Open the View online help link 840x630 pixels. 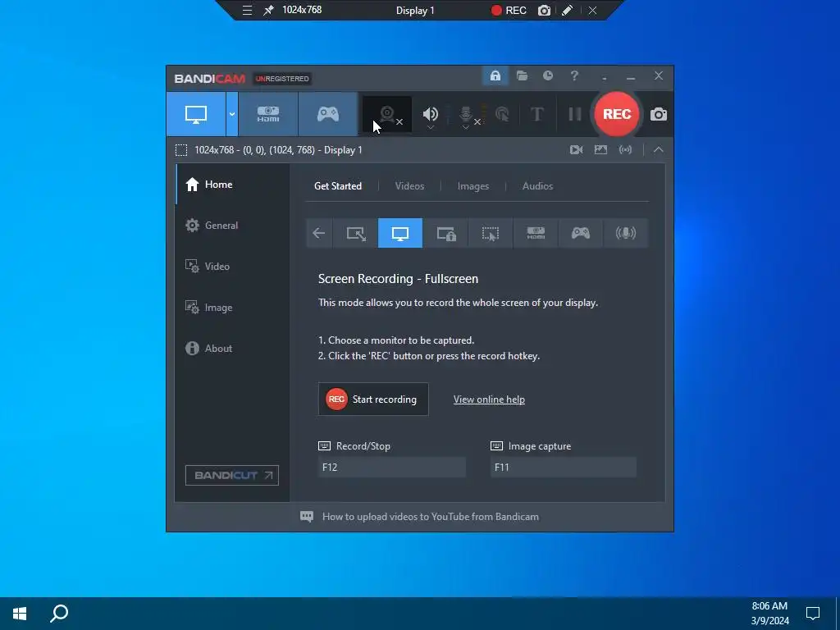coord(489,399)
